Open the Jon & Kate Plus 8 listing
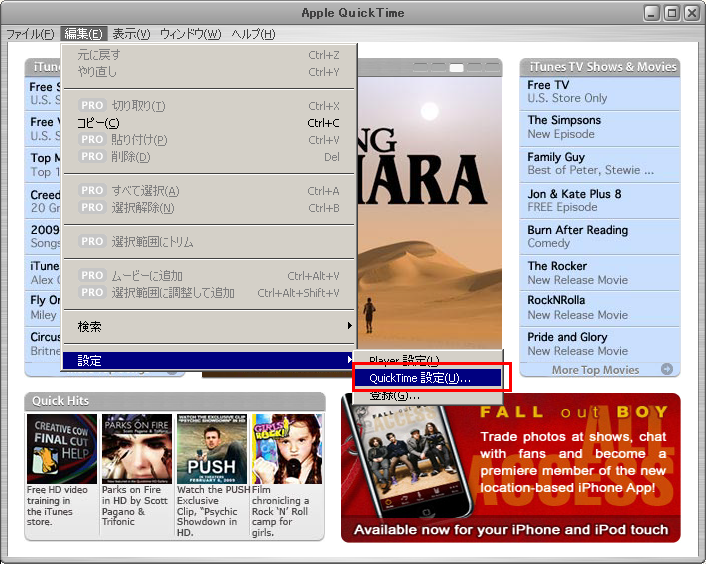 tap(600, 200)
